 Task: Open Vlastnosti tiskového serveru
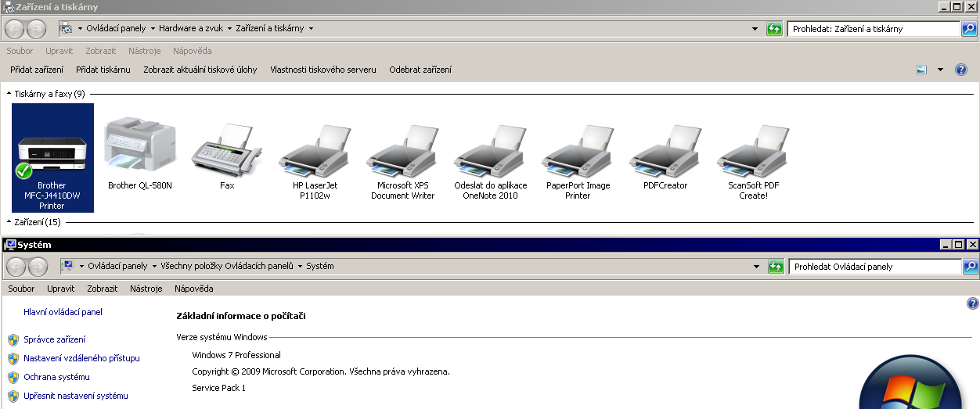click(323, 70)
